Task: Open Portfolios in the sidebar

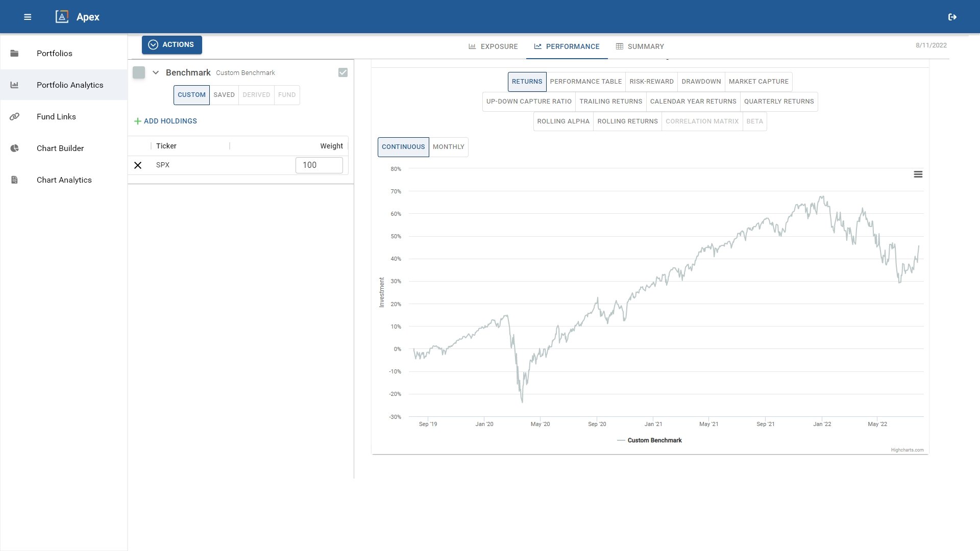Action: coord(64,53)
